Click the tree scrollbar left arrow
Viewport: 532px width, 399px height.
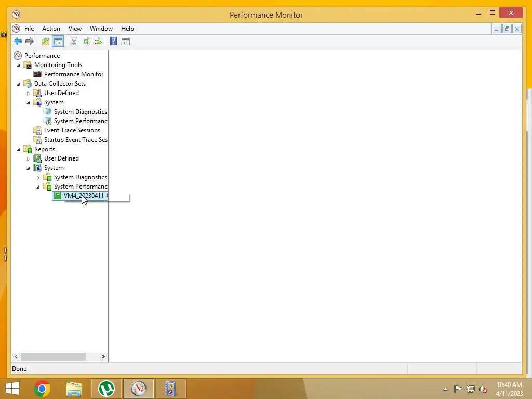[16, 356]
